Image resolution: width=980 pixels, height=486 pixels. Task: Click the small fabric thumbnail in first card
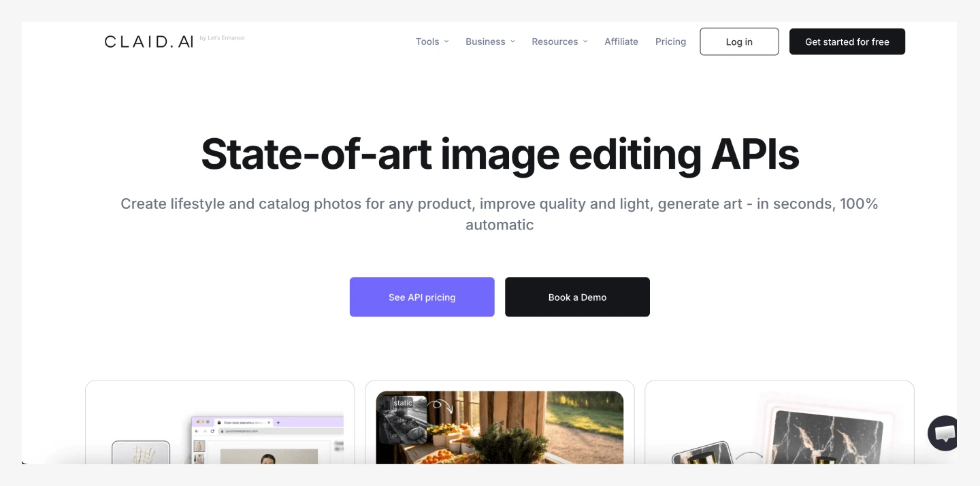[x=141, y=452]
